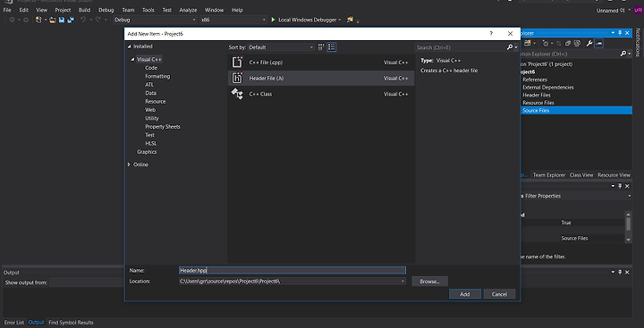
Task: Open Solution Explorer window options dropdown arrow
Action: [x=614, y=33]
